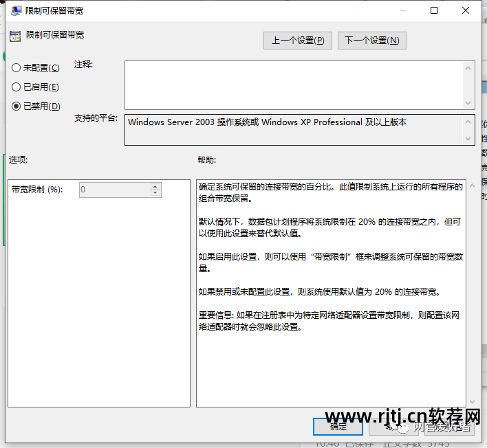
Task: Click the 帮助: section label
Action: (x=206, y=160)
